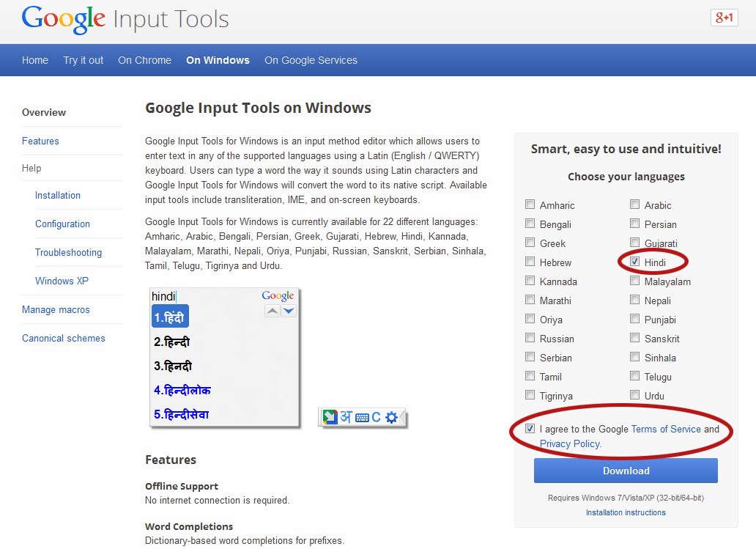This screenshot has height=549, width=756.
Task: Check the Arabic language checkbox
Action: pyautogui.click(x=634, y=205)
